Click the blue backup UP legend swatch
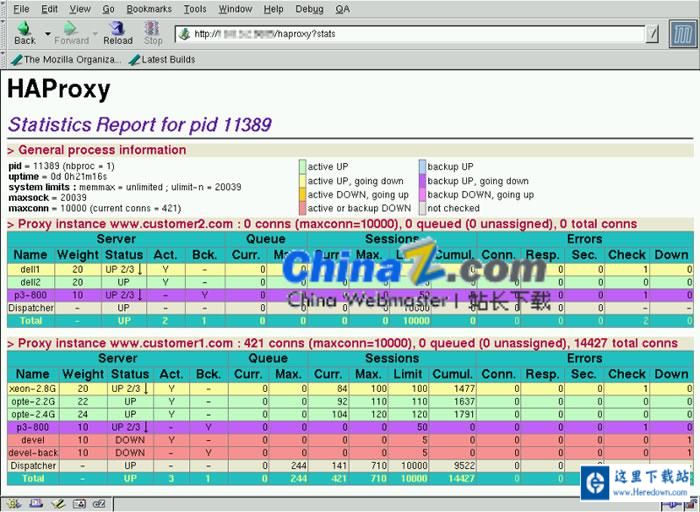The width and height of the screenshot is (700, 512). (422, 167)
